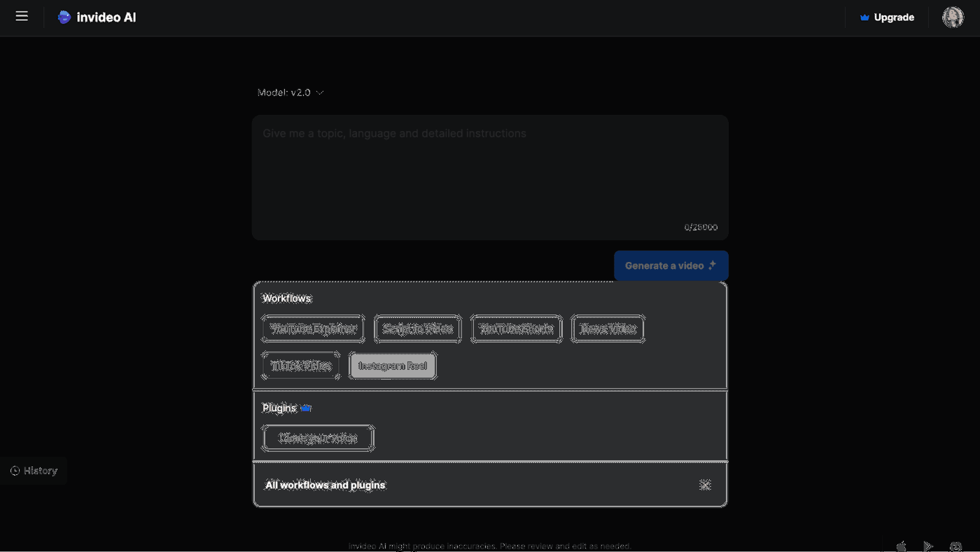Choose the TikTok Video workflow
Screen dimensions: 980x552
(x=300, y=366)
